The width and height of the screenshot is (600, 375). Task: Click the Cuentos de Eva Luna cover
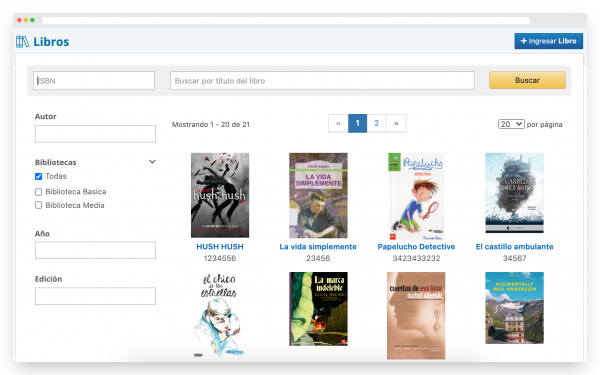tap(416, 316)
